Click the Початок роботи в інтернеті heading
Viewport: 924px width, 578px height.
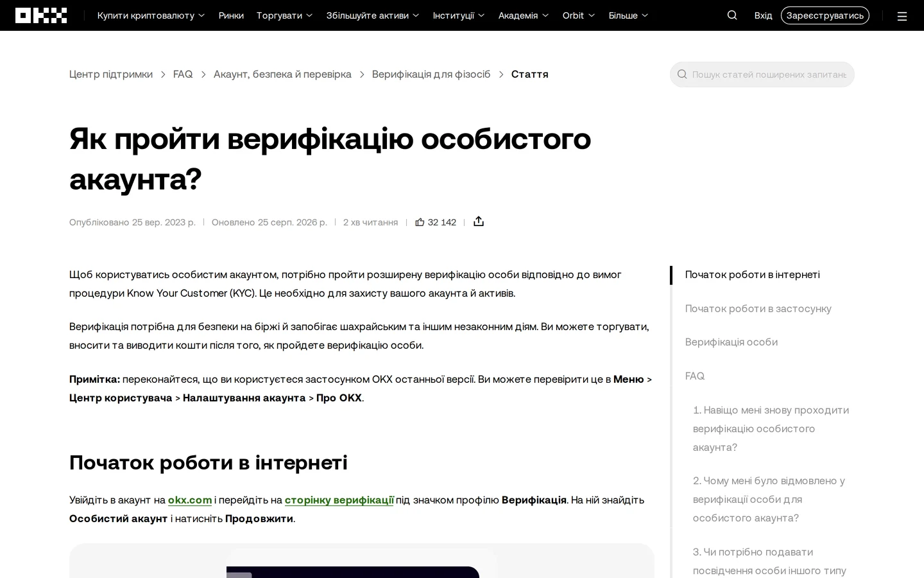coord(209,462)
